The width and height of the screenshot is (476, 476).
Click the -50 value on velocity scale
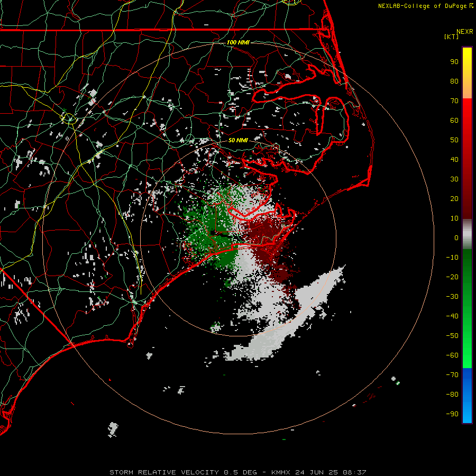(452, 336)
